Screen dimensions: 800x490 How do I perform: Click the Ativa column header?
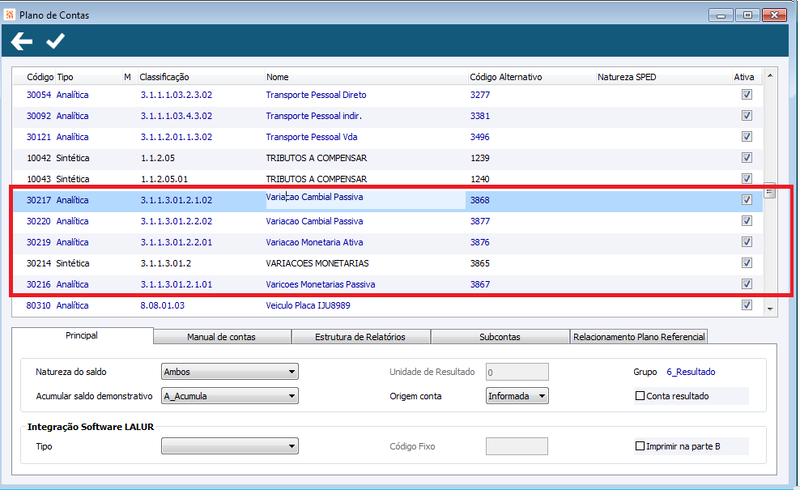[x=744, y=77]
